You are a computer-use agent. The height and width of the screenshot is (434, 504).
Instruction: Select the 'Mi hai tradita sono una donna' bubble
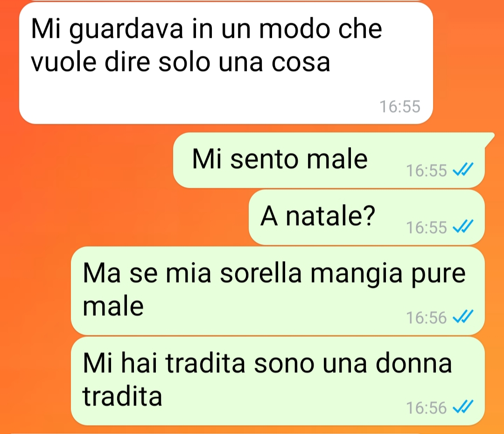click(278, 381)
